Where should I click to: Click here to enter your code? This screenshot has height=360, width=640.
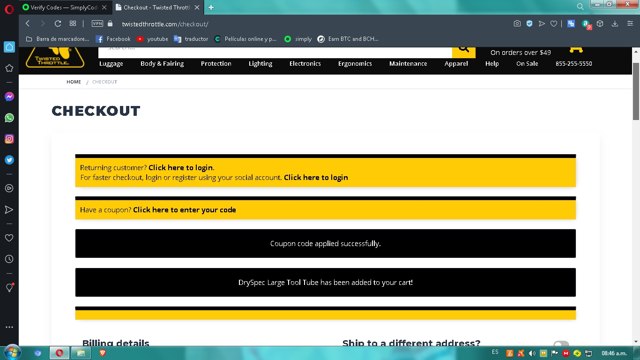[x=184, y=210]
